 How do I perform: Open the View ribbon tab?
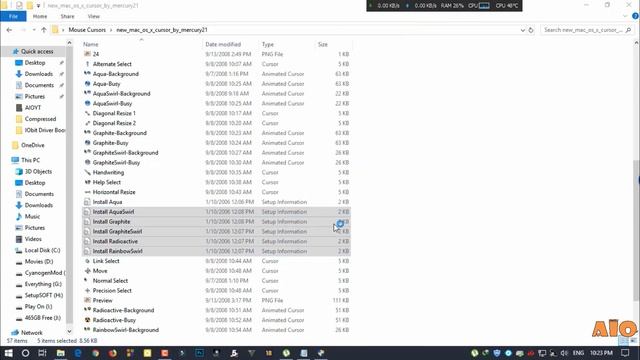[93, 16]
